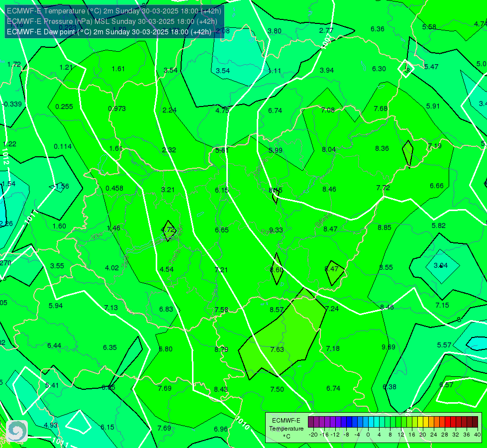Click the 9.69 temperature value
The width and height of the screenshot is (487, 448).
point(388,347)
